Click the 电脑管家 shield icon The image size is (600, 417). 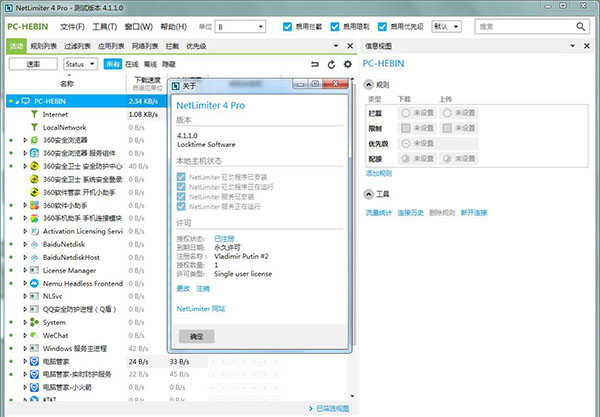tap(34, 361)
